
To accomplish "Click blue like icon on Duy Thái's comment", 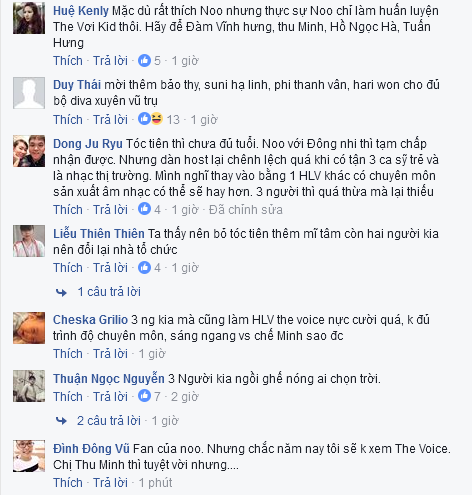I will point(144,119).
